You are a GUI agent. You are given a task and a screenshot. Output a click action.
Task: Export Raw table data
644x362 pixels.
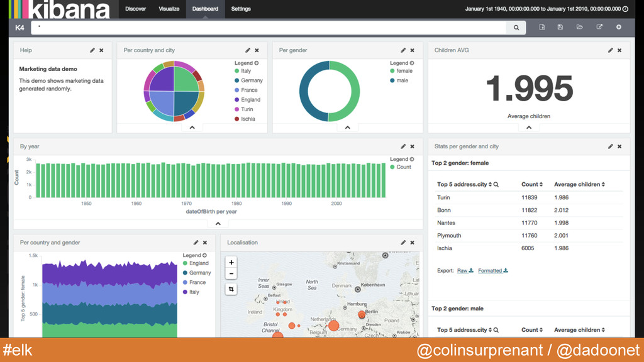(x=465, y=270)
